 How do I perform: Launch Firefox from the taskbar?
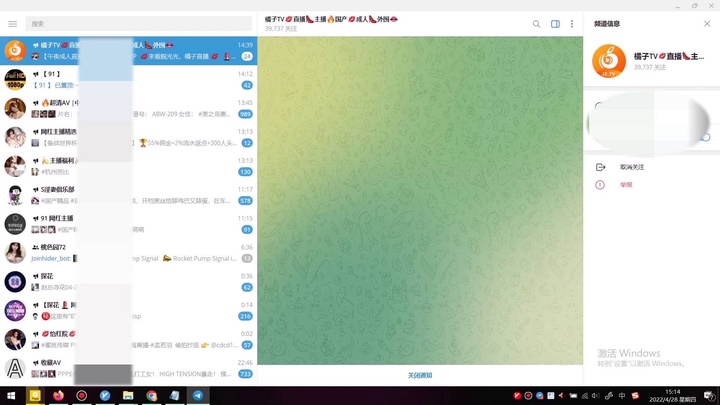pos(58,396)
